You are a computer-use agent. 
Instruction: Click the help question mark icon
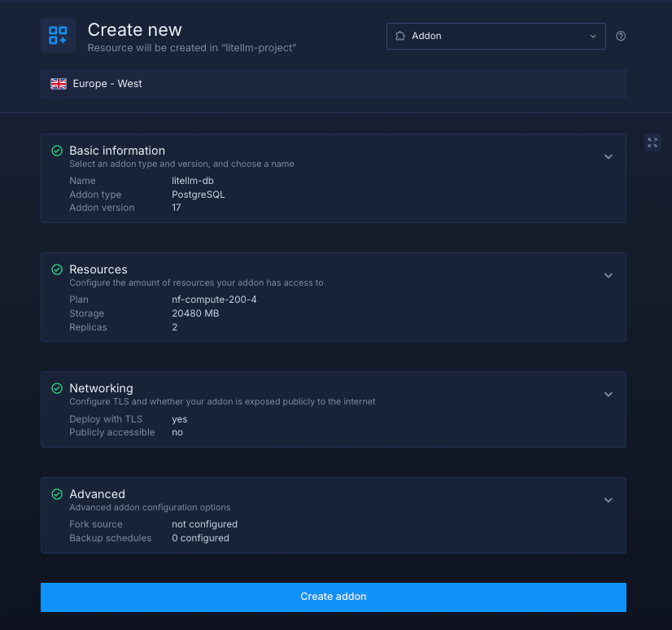pyautogui.click(x=621, y=36)
